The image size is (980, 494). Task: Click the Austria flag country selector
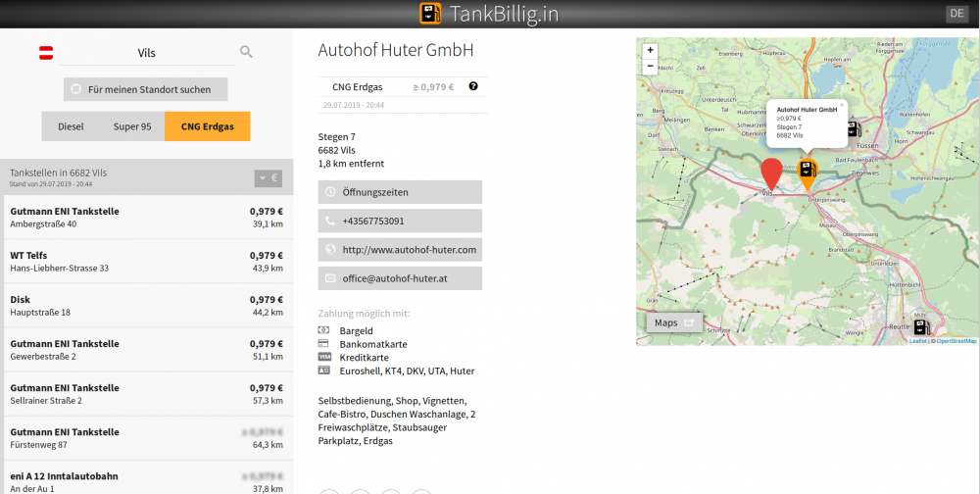coord(46,53)
